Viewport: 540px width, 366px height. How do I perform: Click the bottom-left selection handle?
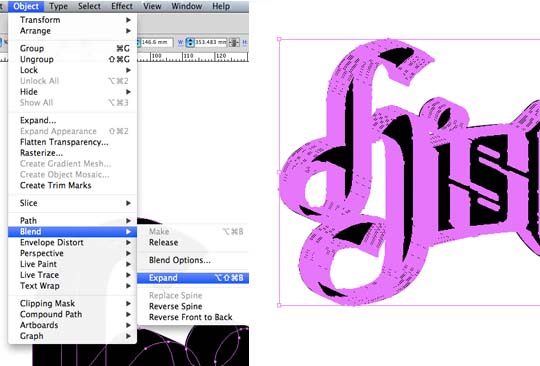pyautogui.click(x=279, y=305)
